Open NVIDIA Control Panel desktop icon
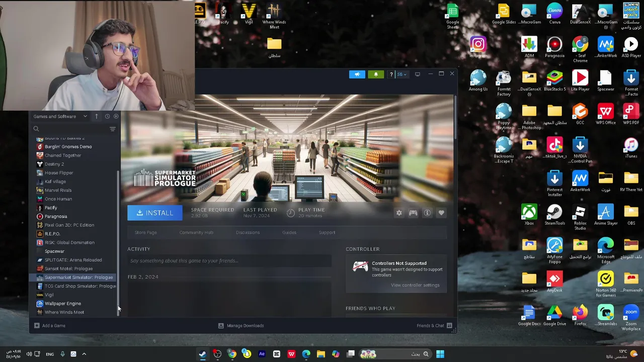Image resolution: width=644 pixels, height=362 pixels. (580, 150)
